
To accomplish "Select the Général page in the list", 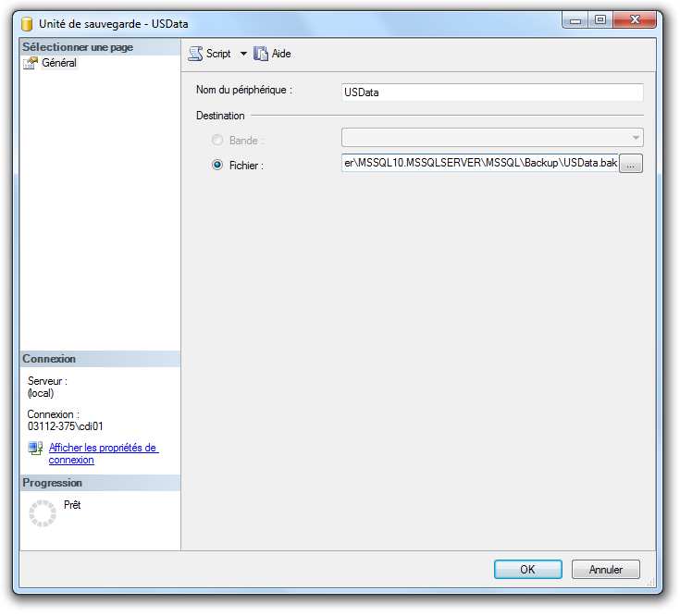I will [x=58, y=63].
